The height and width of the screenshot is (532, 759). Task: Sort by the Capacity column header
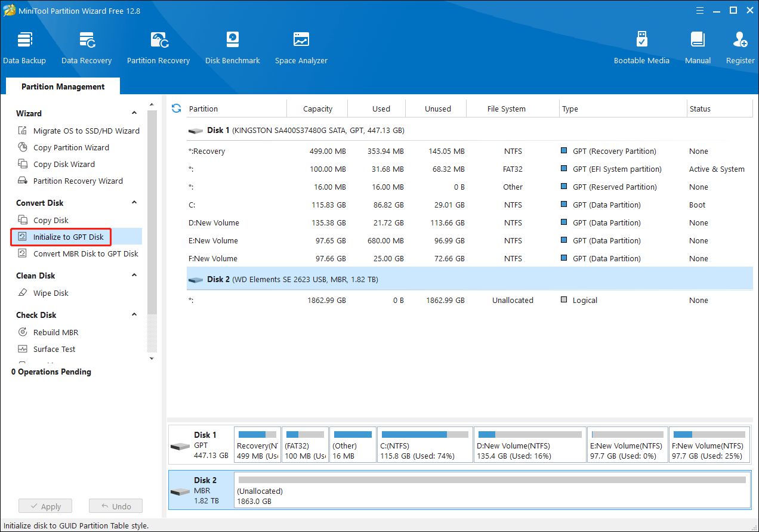(317, 109)
